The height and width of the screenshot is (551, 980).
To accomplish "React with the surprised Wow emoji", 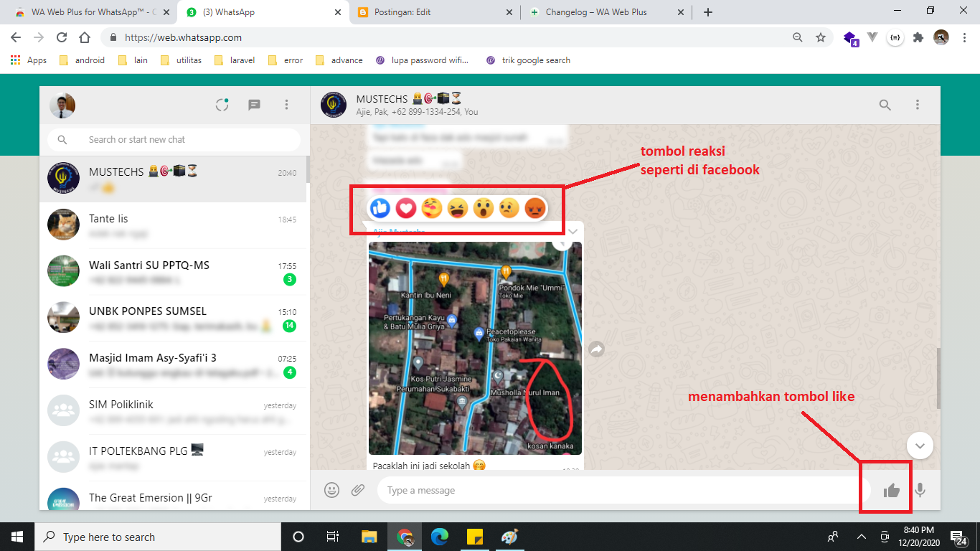I will tap(484, 208).
